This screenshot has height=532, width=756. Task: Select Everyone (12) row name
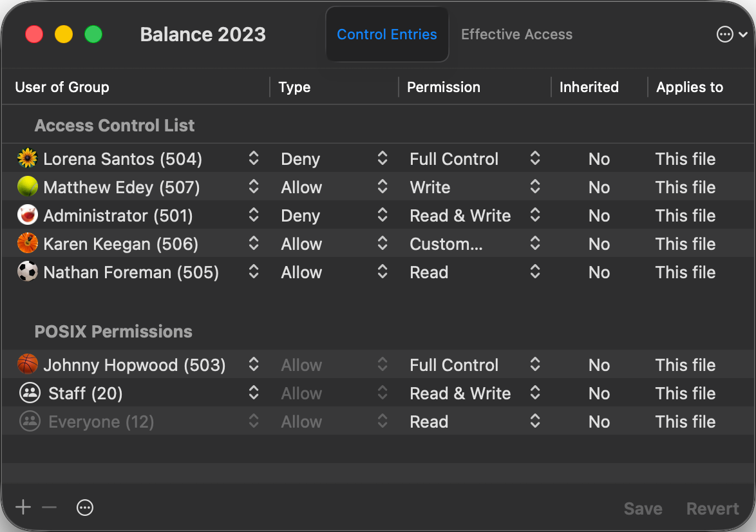coord(101,422)
